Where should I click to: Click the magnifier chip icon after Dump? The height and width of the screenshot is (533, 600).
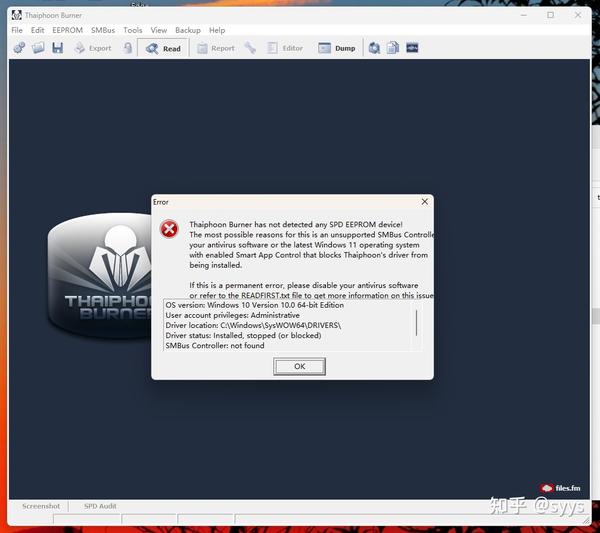374,48
